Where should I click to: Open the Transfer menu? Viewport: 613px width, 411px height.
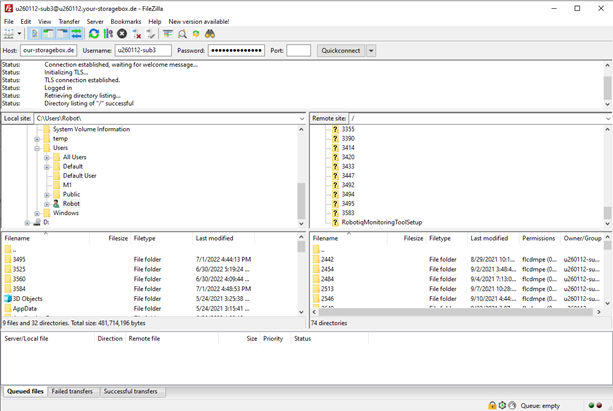pyautogui.click(x=69, y=22)
